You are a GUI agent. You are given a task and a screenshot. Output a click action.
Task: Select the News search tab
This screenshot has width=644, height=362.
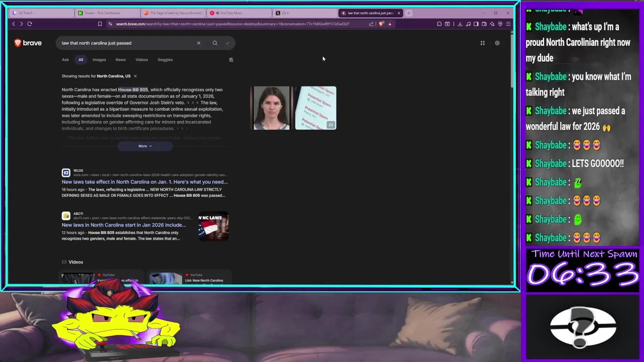[x=121, y=59]
